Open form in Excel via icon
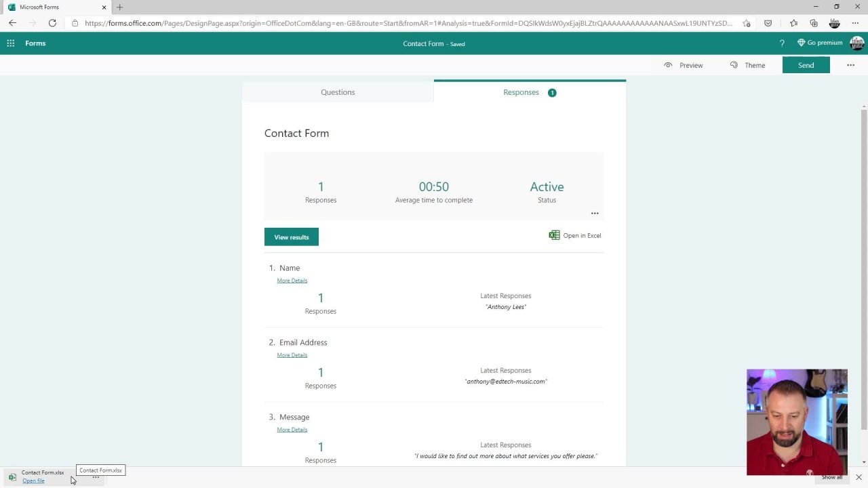The width and height of the screenshot is (868, 488). [x=554, y=235]
